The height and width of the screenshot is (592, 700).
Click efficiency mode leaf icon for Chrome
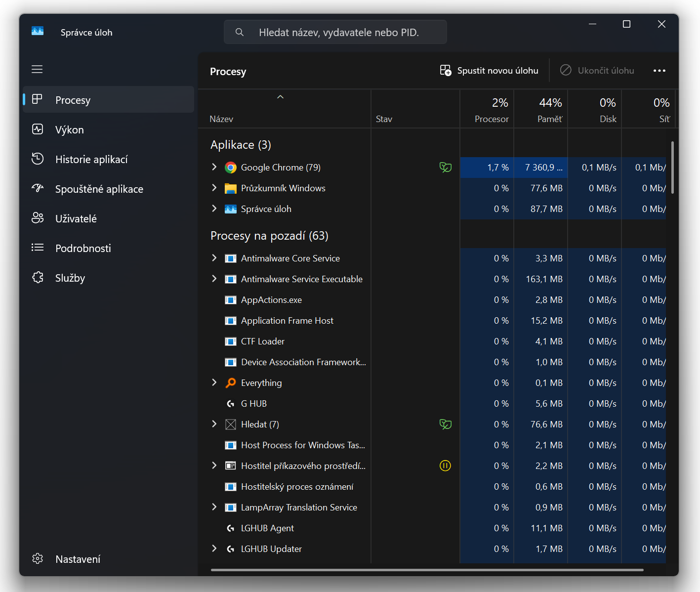click(x=445, y=168)
